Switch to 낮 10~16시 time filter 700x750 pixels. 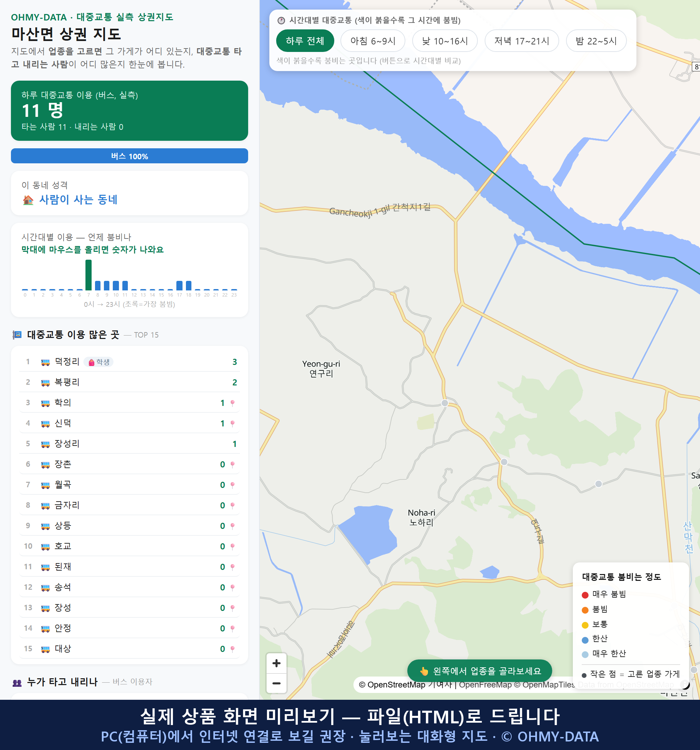tap(445, 41)
